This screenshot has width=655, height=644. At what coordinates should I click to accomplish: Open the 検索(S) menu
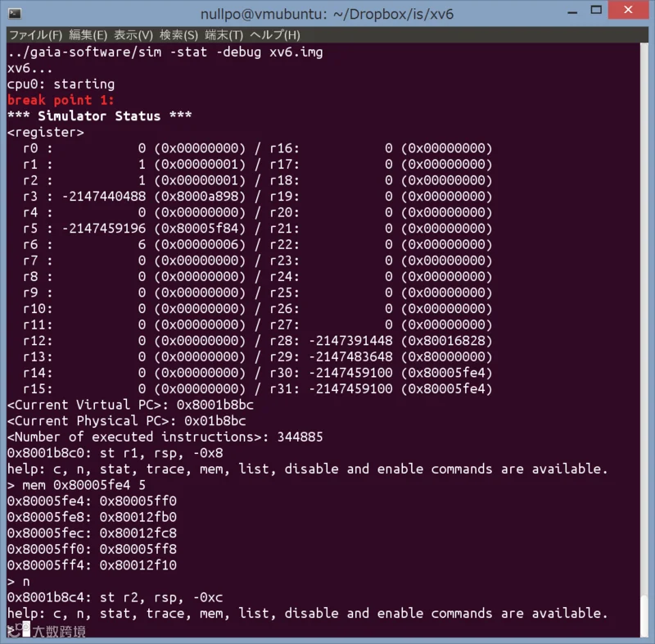click(x=178, y=35)
